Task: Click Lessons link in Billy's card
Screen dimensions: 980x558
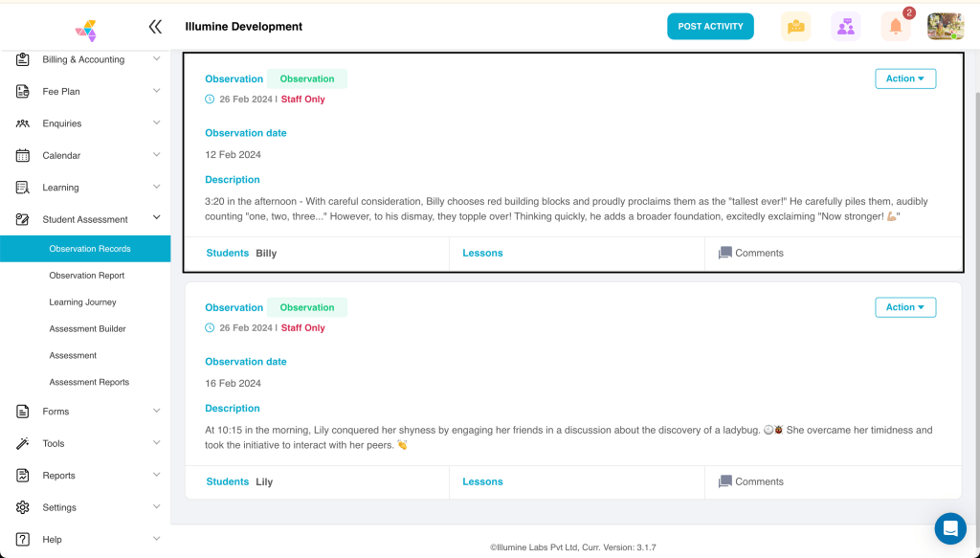Action: [482, 253]
